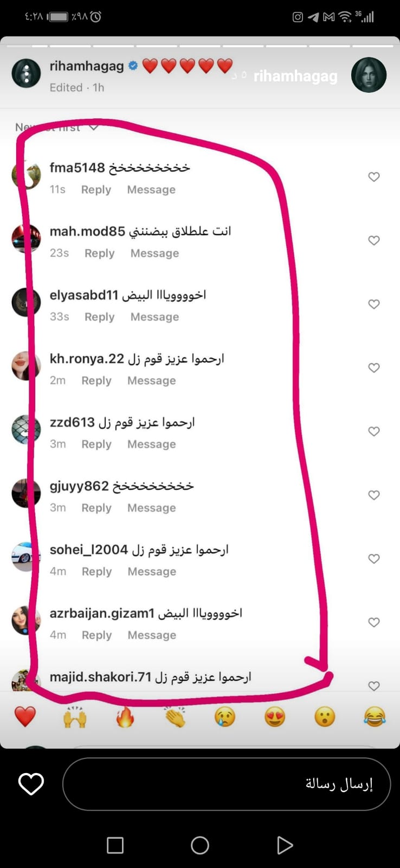Tap the laughing tears emoji reaction

375,717
